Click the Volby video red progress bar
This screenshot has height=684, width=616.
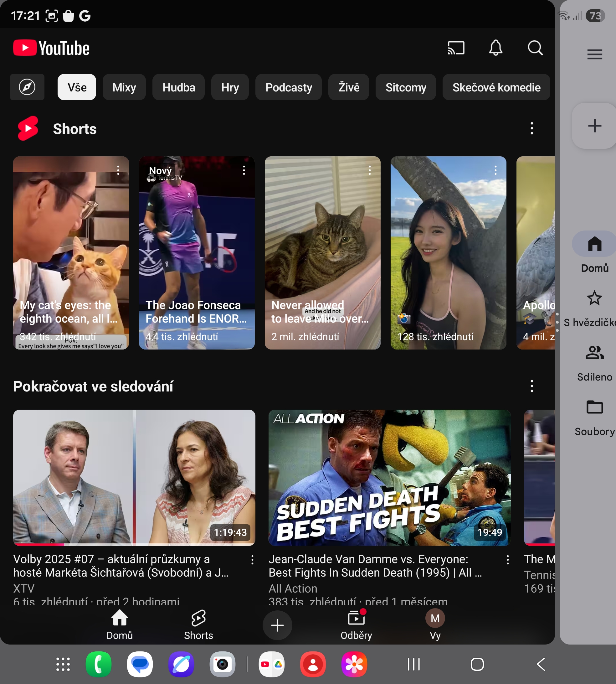pos(38,545)
